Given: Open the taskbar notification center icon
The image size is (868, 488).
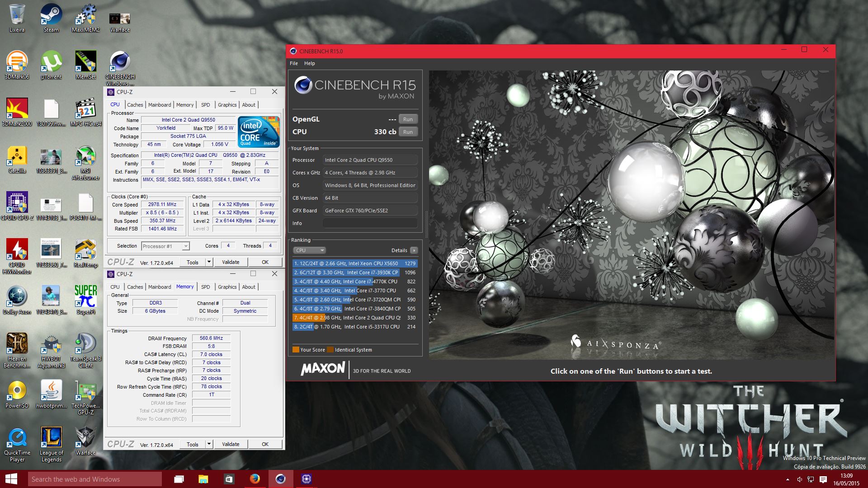Looking at the screenshot, I should pyautogui.click(x=823, y=479).
